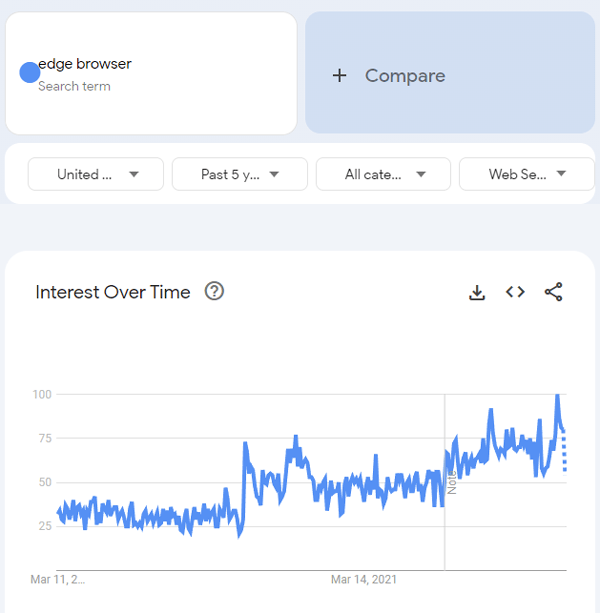Click the 100 value on the y-axis
600x613 pixels.
point(41,394)
